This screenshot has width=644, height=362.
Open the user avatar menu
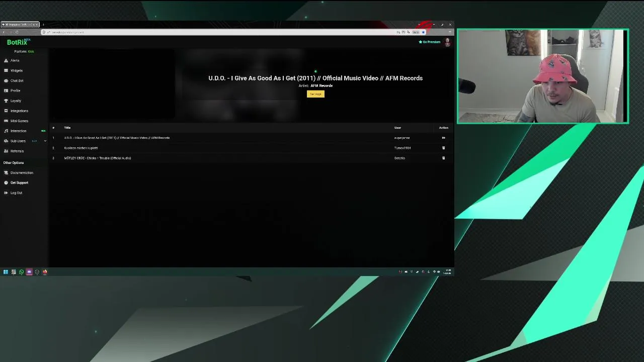tap(447, 42)
